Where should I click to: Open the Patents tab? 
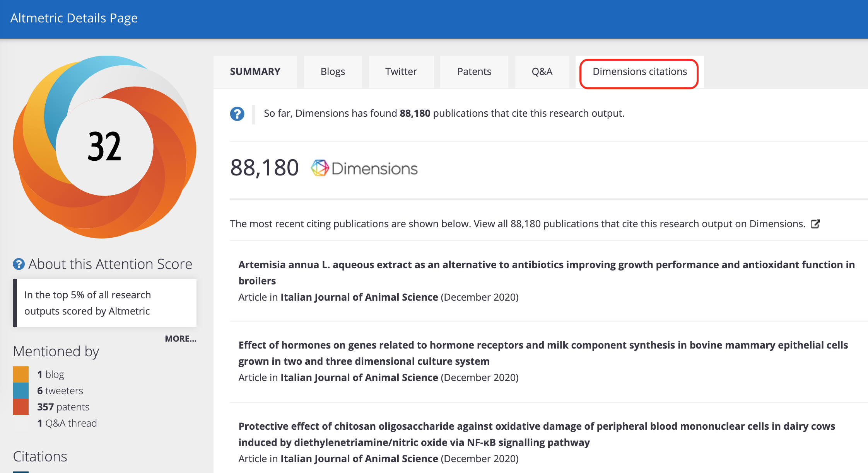(474, 72)
